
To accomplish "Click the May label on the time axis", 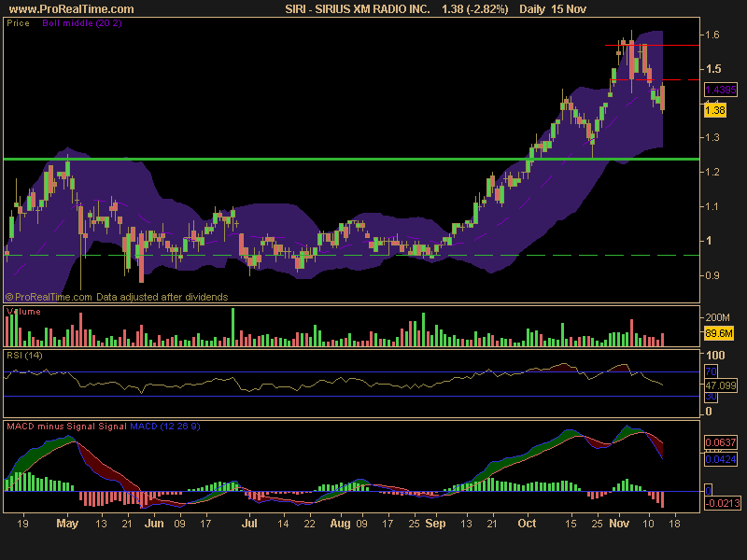I will 67,524.
